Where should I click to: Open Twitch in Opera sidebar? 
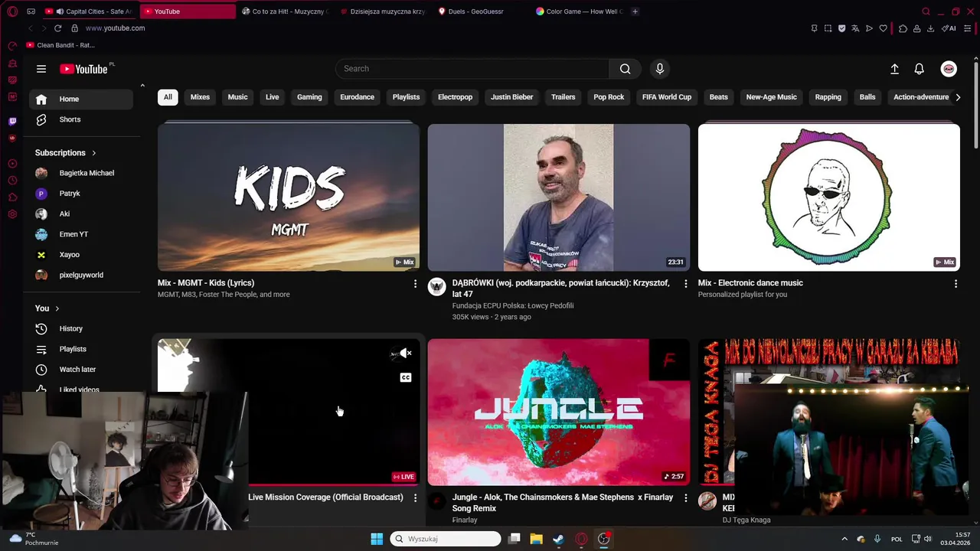(x=12, y=121)
